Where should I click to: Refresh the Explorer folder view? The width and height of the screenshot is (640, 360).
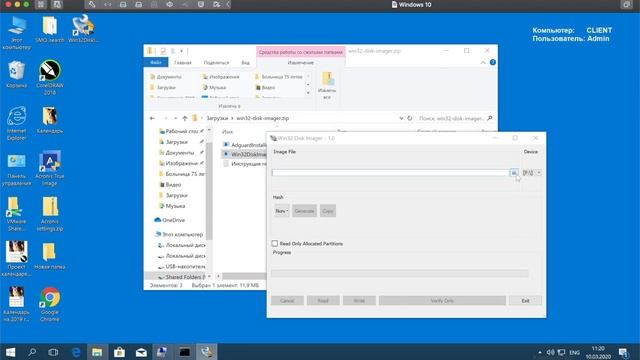tap(410, 118)
